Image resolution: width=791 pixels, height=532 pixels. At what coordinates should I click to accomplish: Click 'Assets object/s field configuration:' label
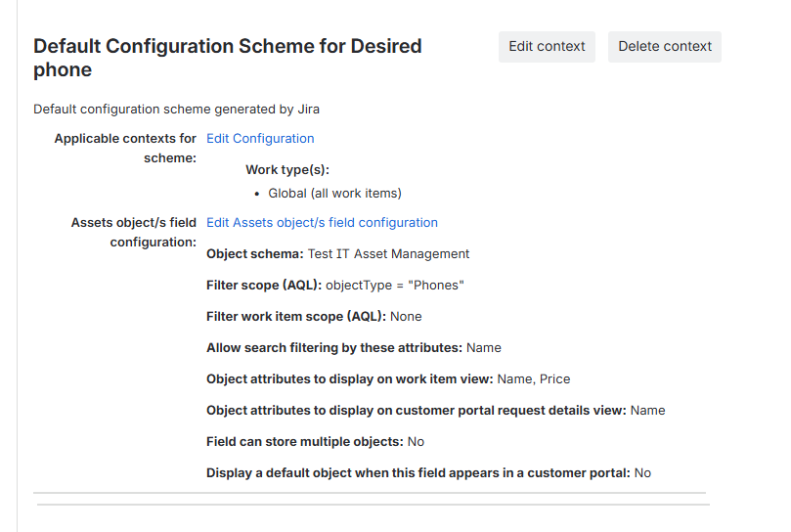tap(134, 232)
